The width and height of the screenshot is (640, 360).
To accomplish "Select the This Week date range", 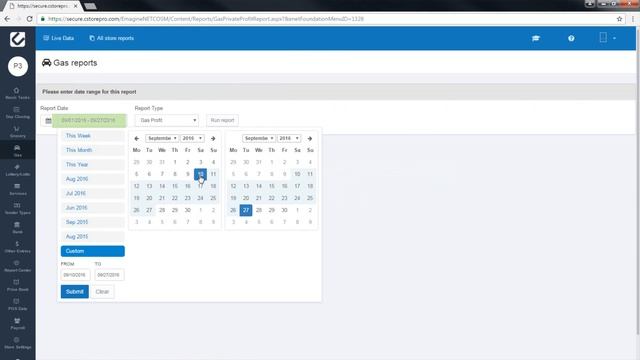I will point(93,136).
